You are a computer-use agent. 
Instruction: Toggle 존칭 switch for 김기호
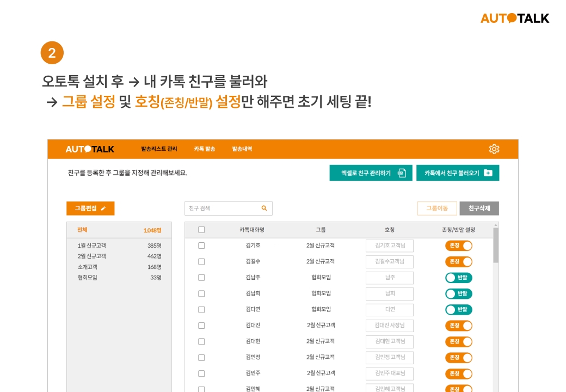[x=459, y=246]
